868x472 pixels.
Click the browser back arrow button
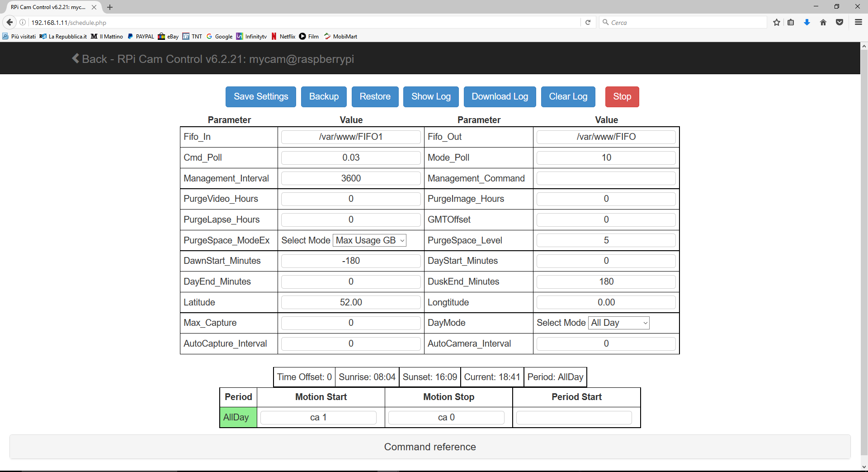click(x=9, y=22)
